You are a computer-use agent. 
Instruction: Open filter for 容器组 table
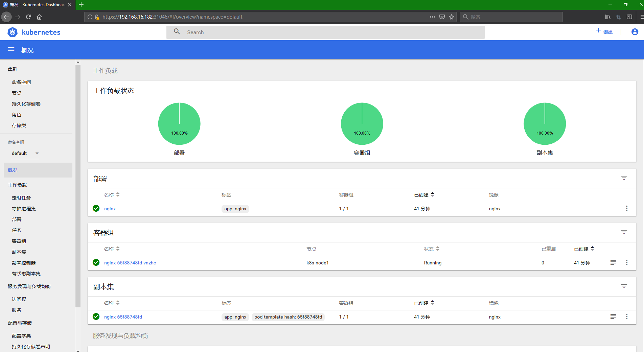pos(624,232)
